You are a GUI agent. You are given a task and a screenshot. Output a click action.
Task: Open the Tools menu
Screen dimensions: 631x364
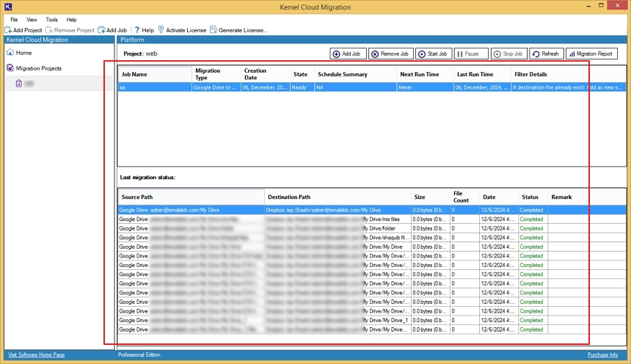point(52,19)
